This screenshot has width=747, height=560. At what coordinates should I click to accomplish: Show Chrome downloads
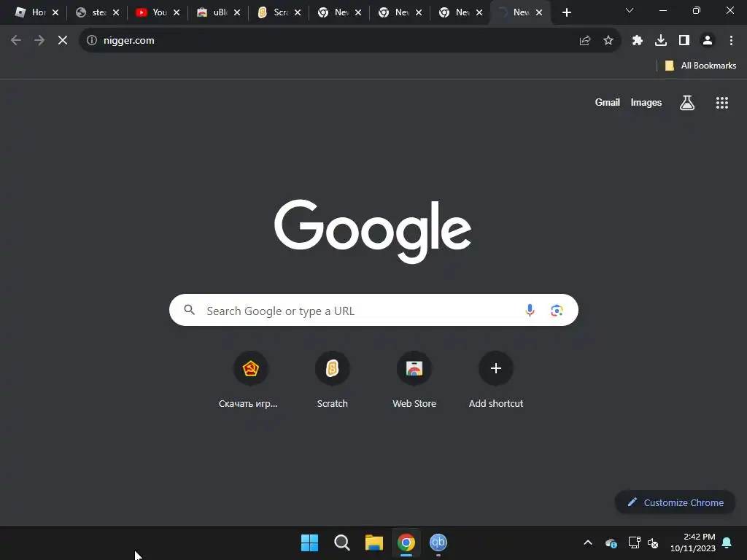[x=661, y=41]
